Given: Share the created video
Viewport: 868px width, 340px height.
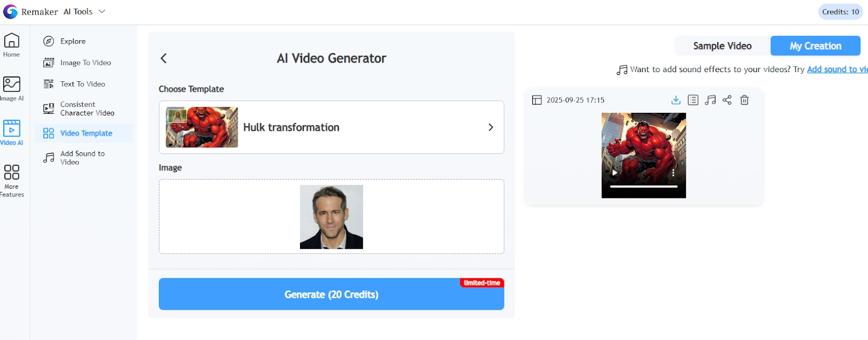Looking at the screenshot, I should pyautogui.click(x=727, y=100).
